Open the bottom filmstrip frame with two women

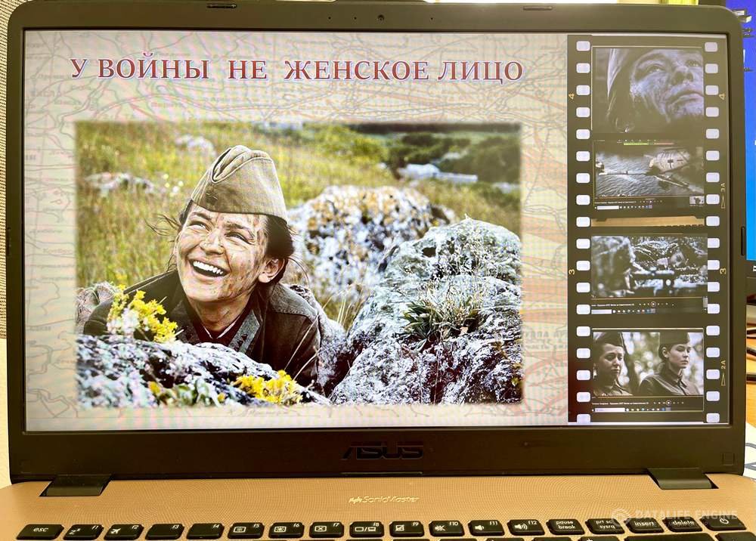pyautogui.click(x=648, y=363)
